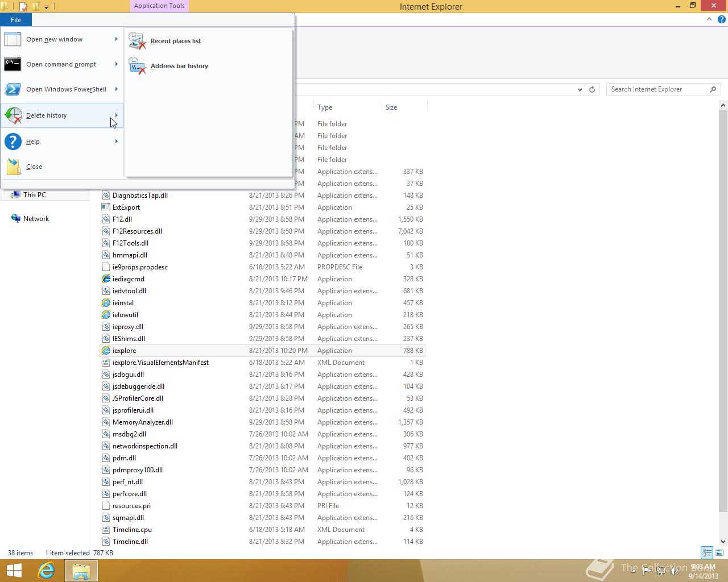728x582 pixels.
Task: Refresh the current folder view
Action: [592, 89]
